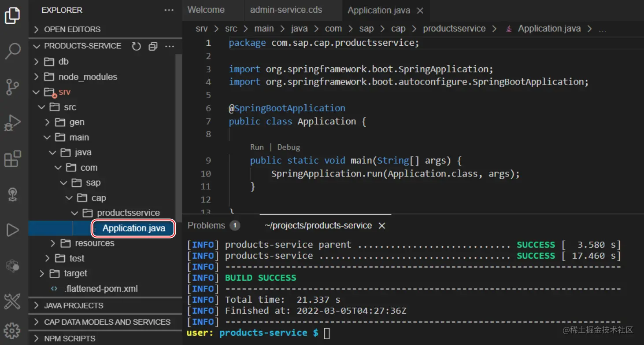
Task: Collapse the srv folder
Action: coord(36,92)
